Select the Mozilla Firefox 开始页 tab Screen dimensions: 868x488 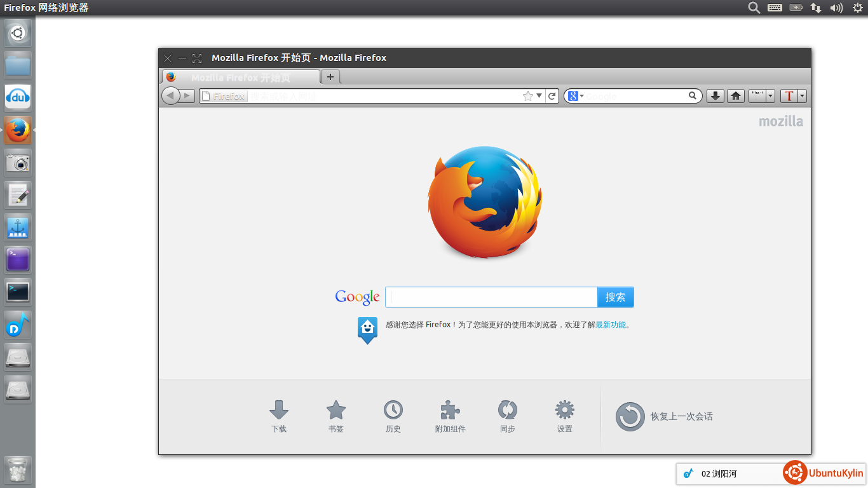coord(241,78)
